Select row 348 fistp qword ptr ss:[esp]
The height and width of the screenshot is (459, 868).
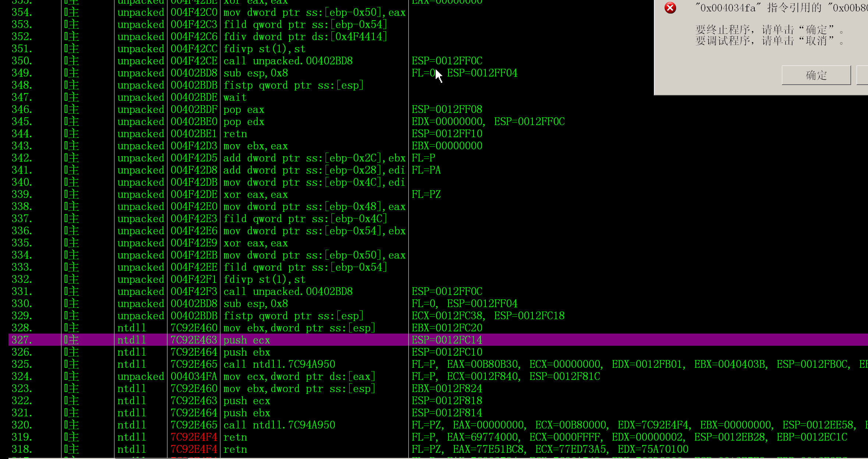click(438, 85)
